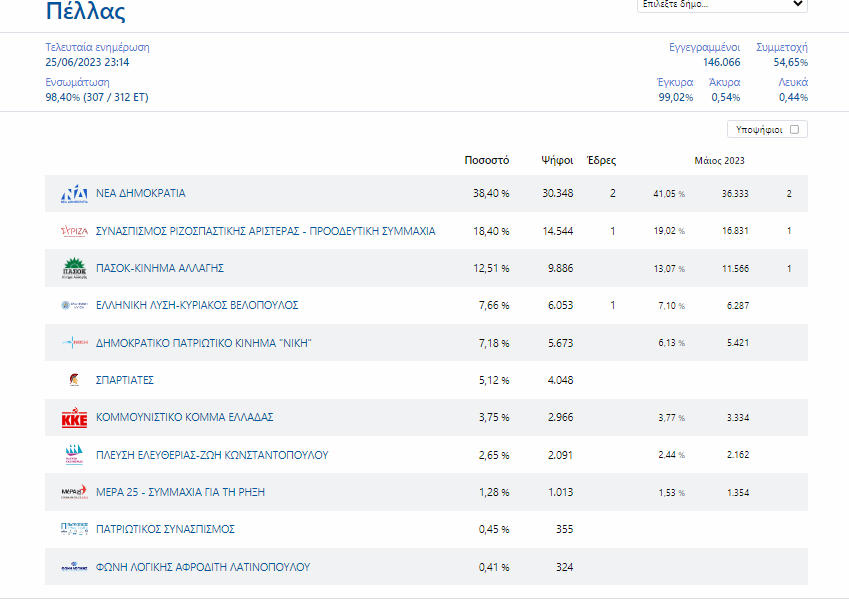849x604 pixels.
Task: Open ΠΑΤΡΙΩΤΙΚΟΣ ΣΥΝΑΣΠΙΣΜΟΣ party link
Action: pos(165,529)
